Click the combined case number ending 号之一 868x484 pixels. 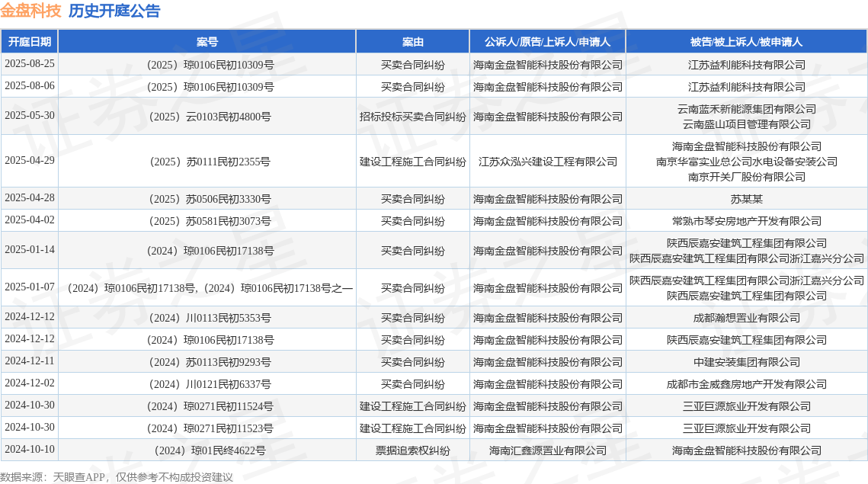pos(210,288)
